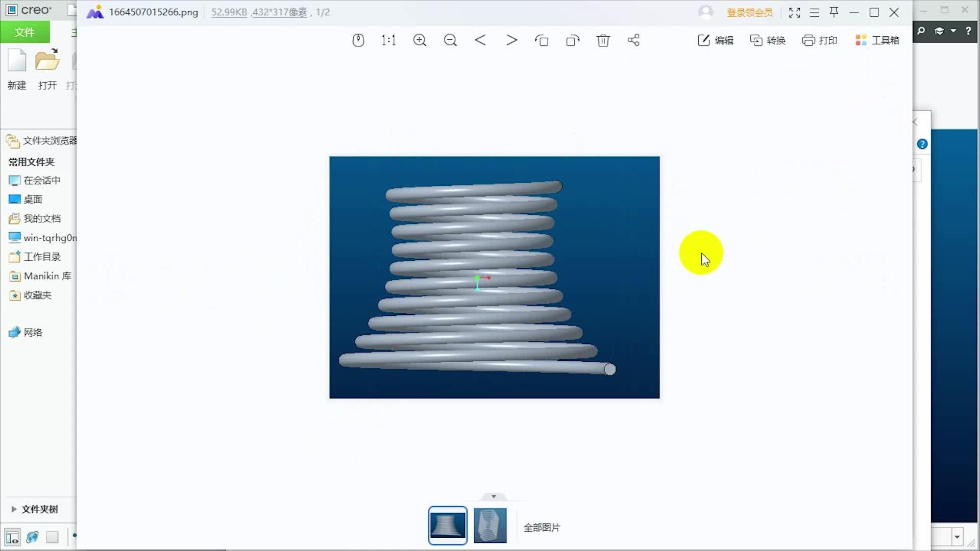Viewport: 980px width, 551px height.
Task: Click the 编辑 edit button
Action: [716, 40]
